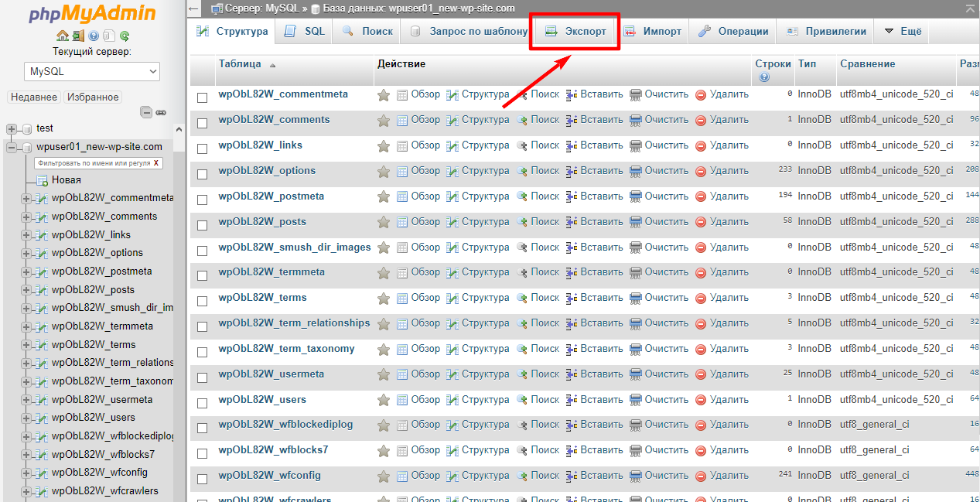Click the link with main panel icon
Viewport: 980px width, 502px height.
tap(161, 112)
